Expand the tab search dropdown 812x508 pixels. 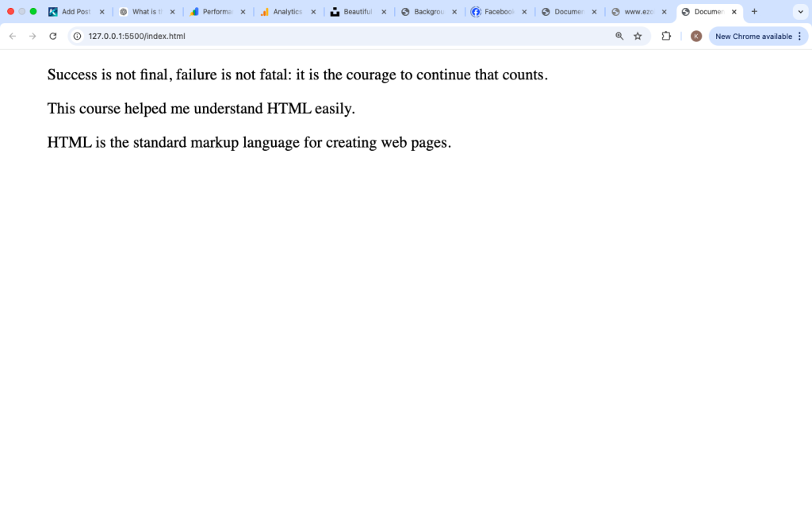click(801, 11)
